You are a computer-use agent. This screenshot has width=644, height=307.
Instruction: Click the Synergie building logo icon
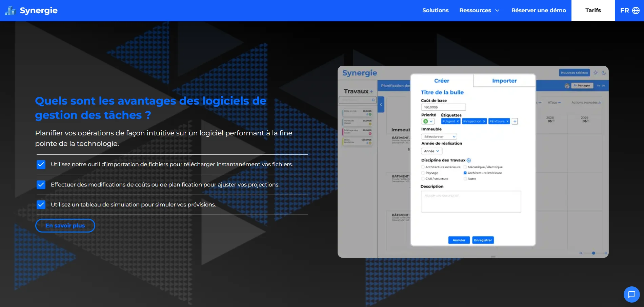[11, 10]
